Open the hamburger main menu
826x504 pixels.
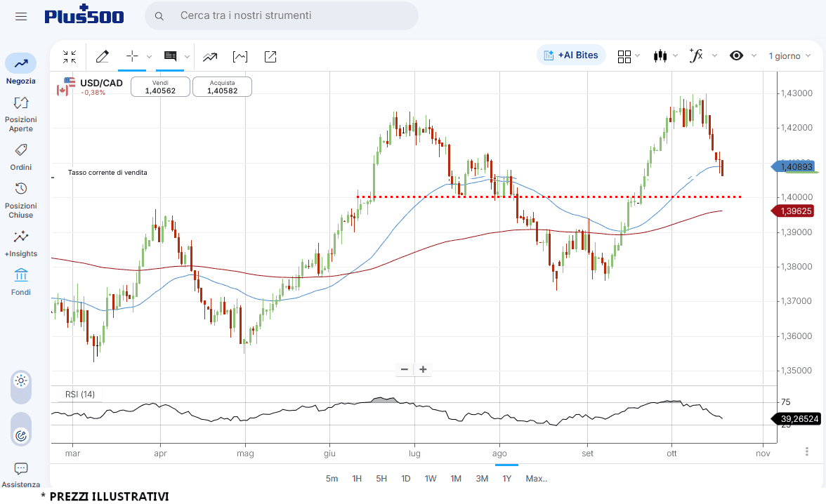21,16
